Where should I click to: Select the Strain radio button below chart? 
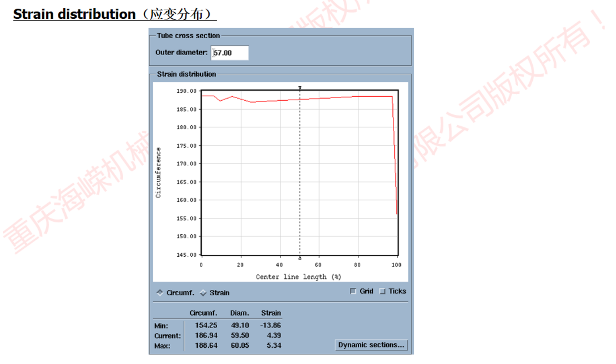[203, 293]
